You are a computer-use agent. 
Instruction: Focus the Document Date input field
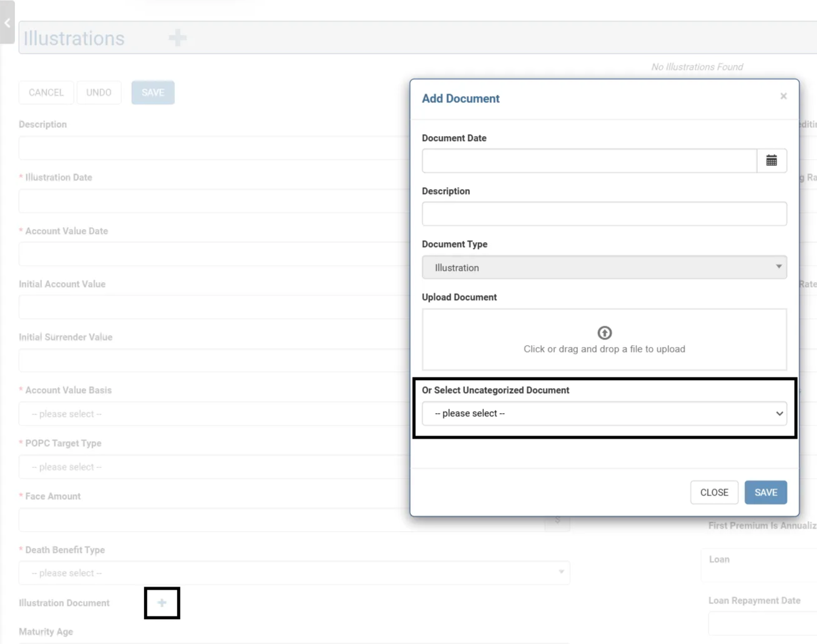[x=589, y=161]
